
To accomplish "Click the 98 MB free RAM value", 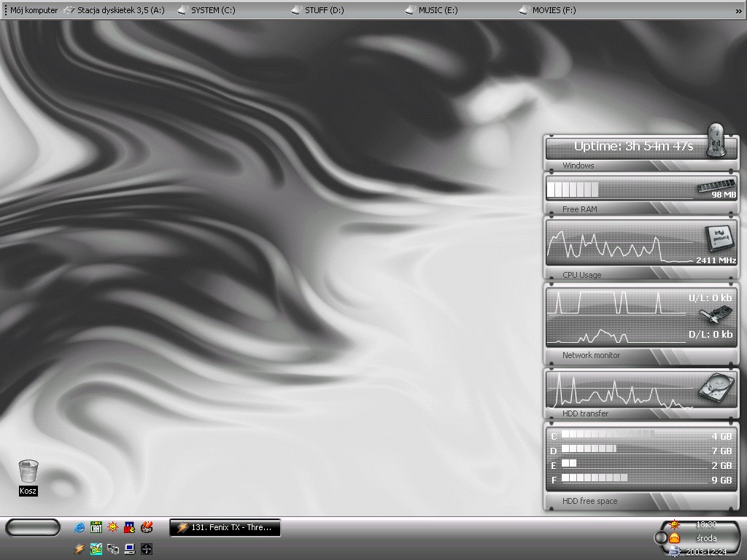I will click(724, 195).
